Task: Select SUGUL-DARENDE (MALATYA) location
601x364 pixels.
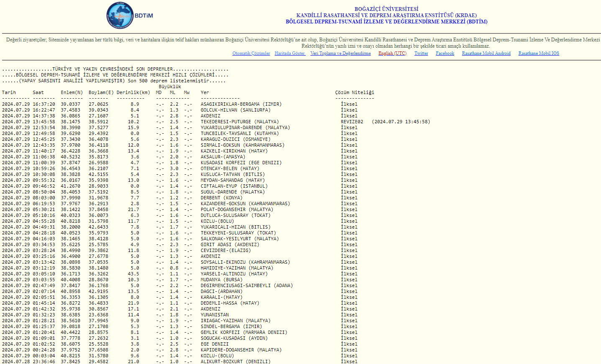Action: (233, 192)
